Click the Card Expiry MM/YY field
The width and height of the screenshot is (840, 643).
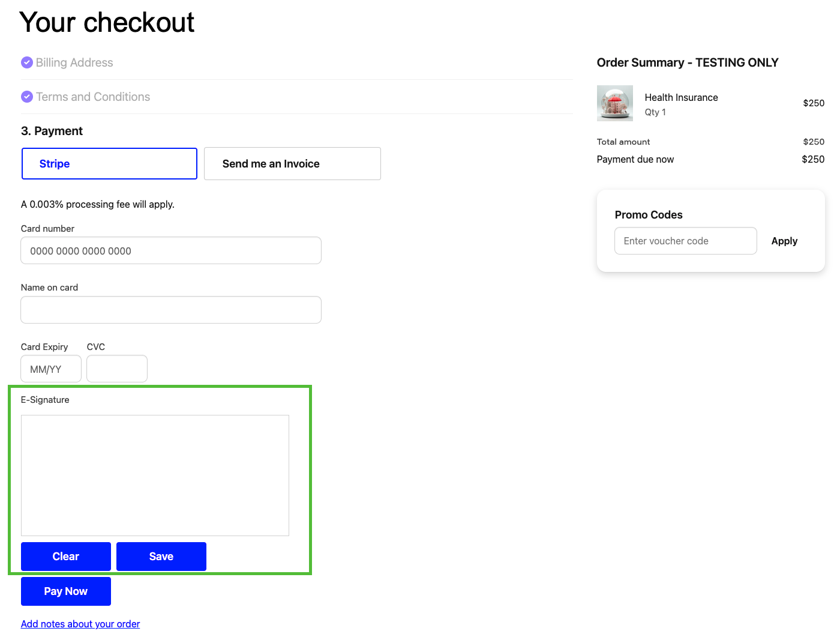point(50,369)
